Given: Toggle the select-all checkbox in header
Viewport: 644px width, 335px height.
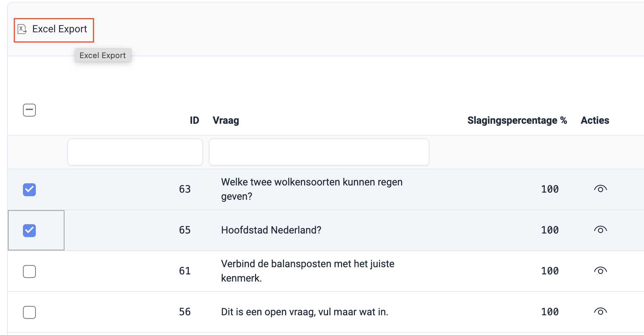Looking at the screenshot, I should pos(29,110).
